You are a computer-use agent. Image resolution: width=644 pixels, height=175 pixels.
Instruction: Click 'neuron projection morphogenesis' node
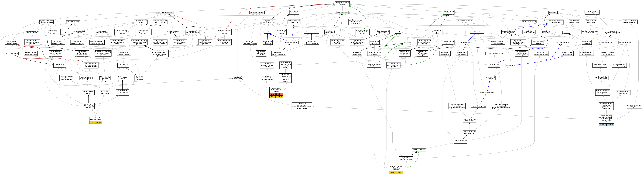(469, 133)
